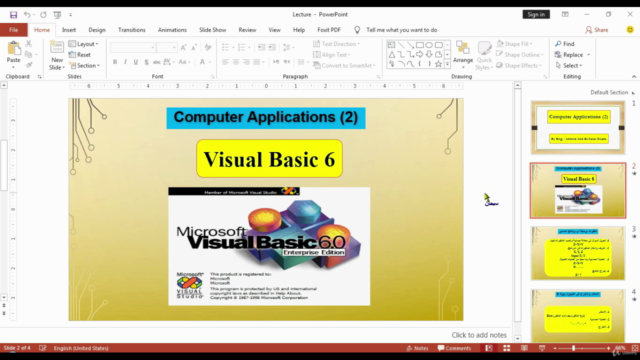Viewport: 640px width, 360px height.
Task: Switch to the Animations tab
Action: [172, 30]
